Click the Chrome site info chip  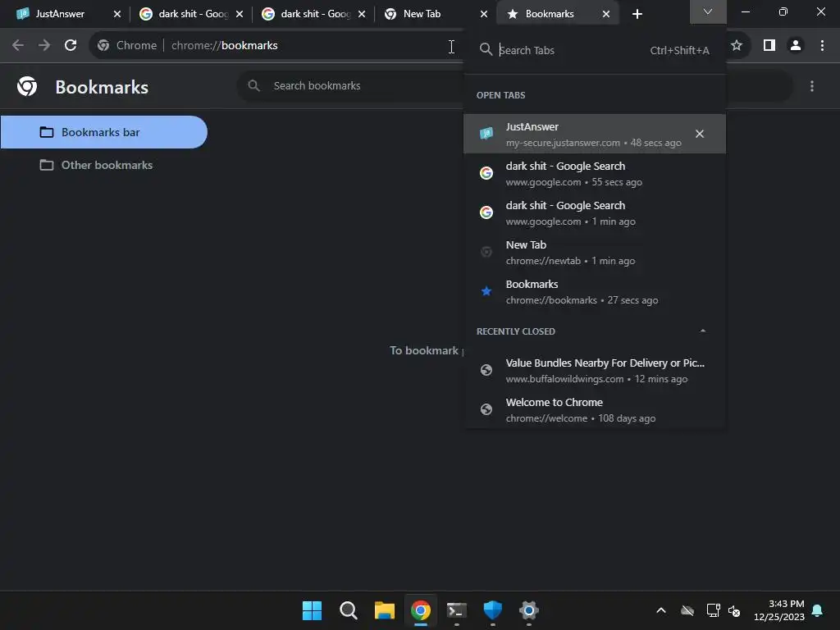coord(127,46)
